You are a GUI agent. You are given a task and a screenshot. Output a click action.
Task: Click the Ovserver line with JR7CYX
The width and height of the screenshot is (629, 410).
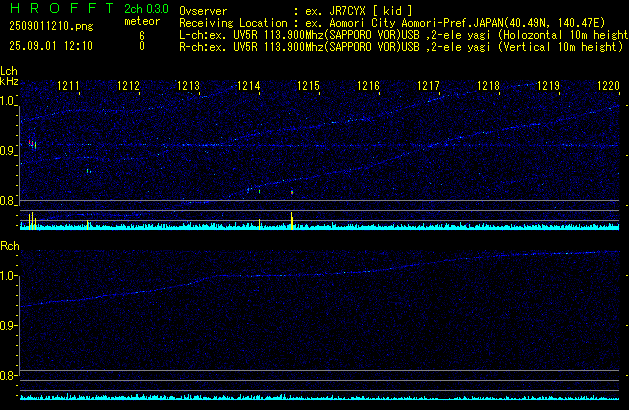(295, 11)
